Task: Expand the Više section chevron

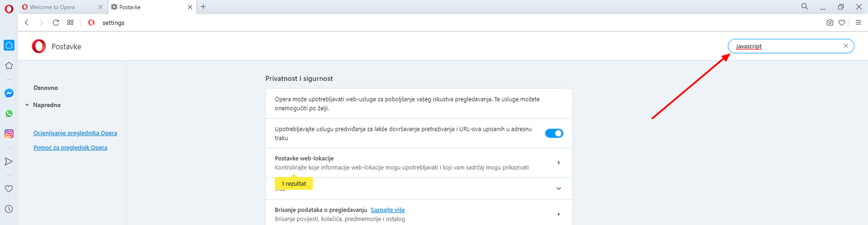Action: tap(559, 189)
